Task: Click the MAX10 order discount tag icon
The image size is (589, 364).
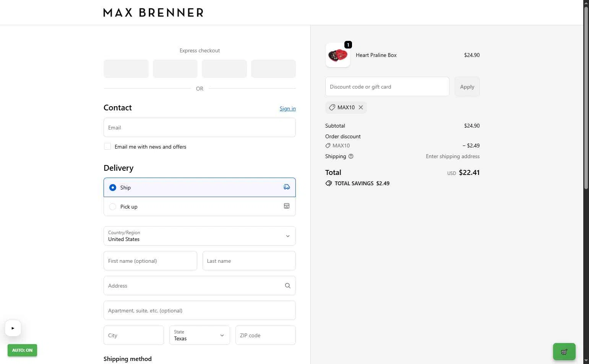Action: coord(328,146)
